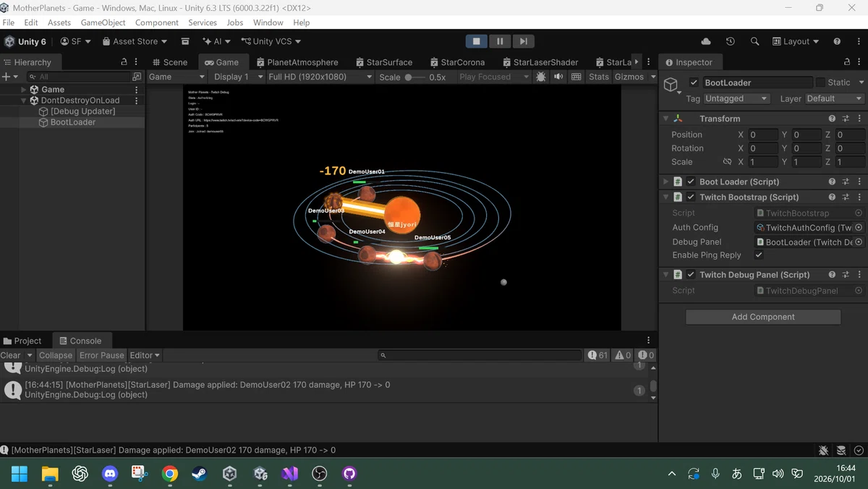
Task: Advance one frame with the Step button
Action: click(524, 41)
